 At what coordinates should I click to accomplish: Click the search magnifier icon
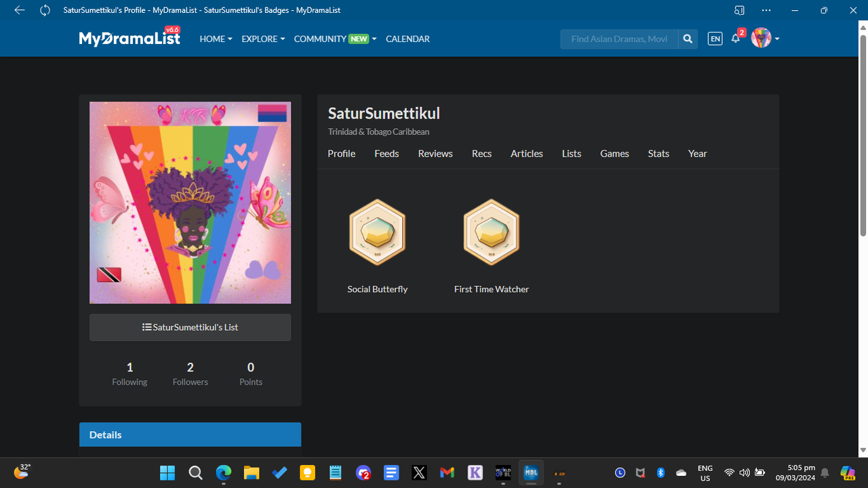click(687, 39)
